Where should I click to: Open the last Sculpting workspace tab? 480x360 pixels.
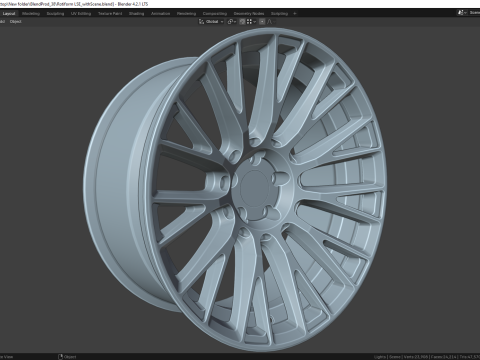pyautogui.click(x=279, y=14)
